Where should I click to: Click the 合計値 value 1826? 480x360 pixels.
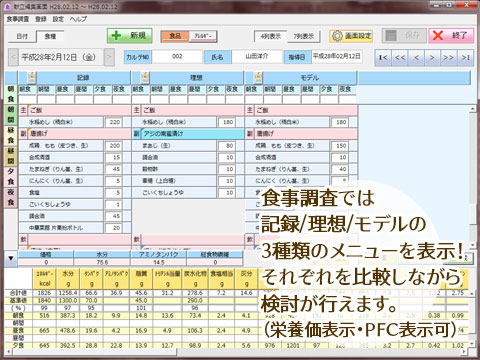coord(45,293)
